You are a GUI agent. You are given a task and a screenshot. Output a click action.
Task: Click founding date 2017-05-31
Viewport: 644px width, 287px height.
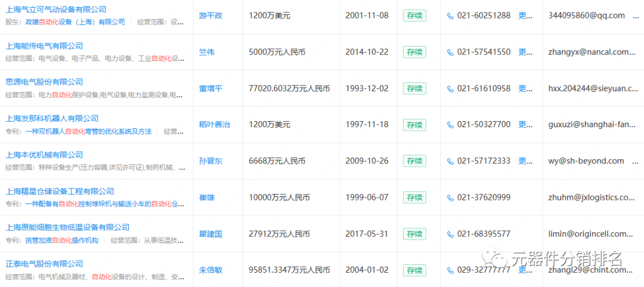(x=367, y=234)
